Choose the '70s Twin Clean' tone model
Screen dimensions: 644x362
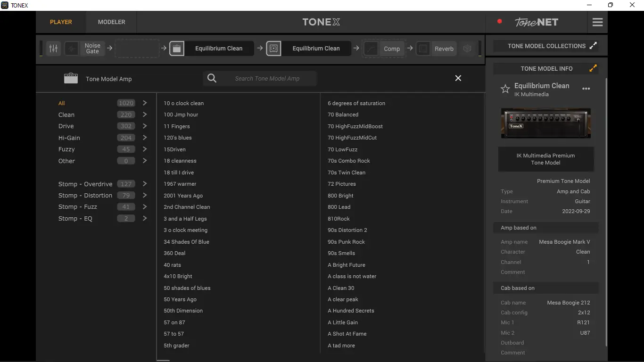coord(347,173)
